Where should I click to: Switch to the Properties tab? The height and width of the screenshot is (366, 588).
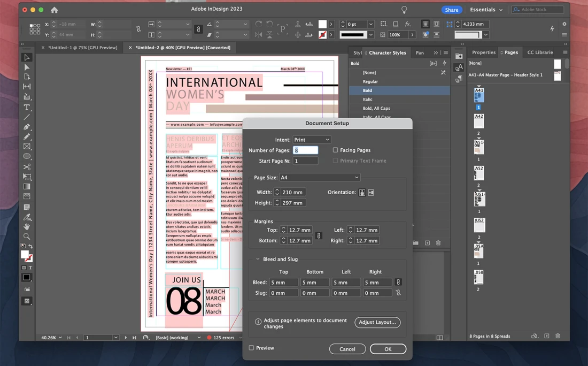483,52
